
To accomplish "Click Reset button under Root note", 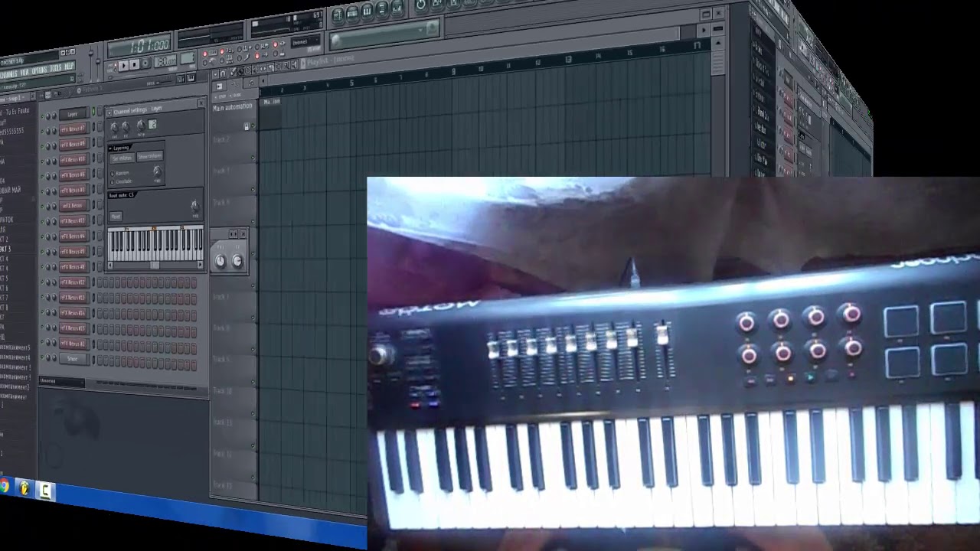I will tap(116, 217).
